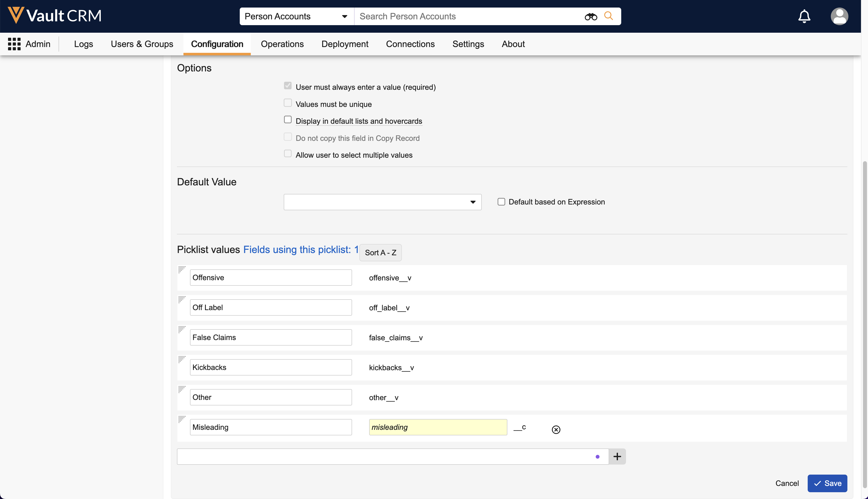
Task: Check Default based on Expression
Action: pyautogui.click(x=501, y=202)
